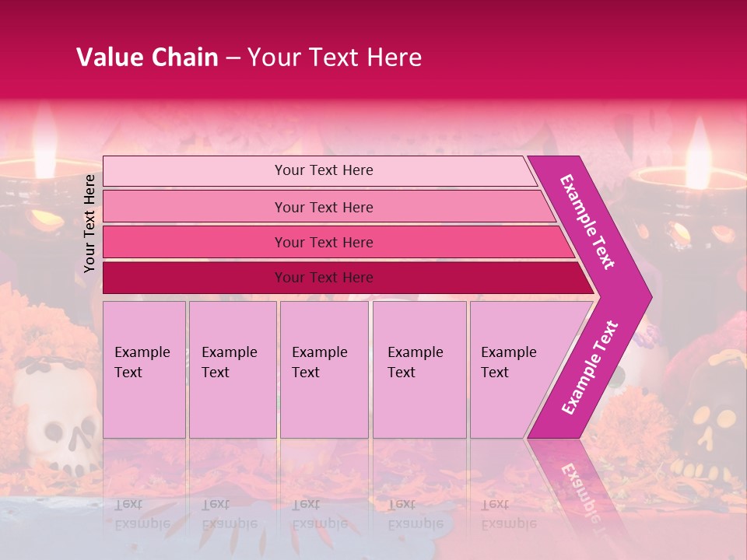
Task: Select the second pink "Your Text Here" bar
Action: point(323,207)
